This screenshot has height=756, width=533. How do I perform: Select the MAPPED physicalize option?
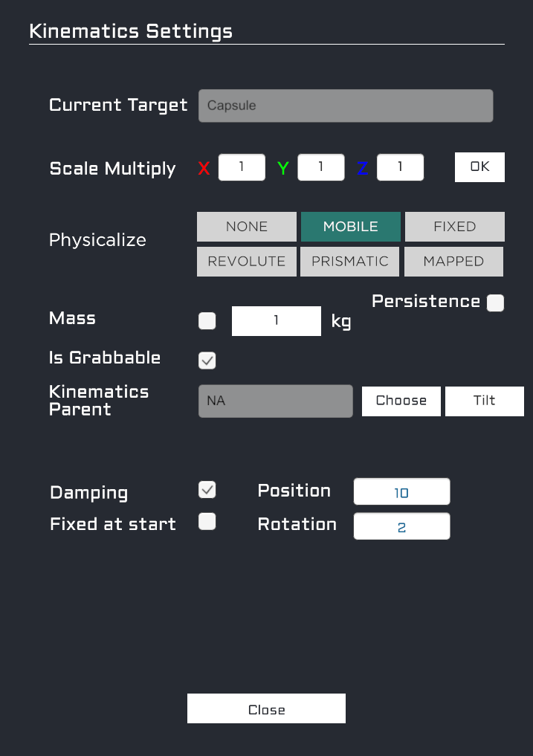[x=453, y=262]
